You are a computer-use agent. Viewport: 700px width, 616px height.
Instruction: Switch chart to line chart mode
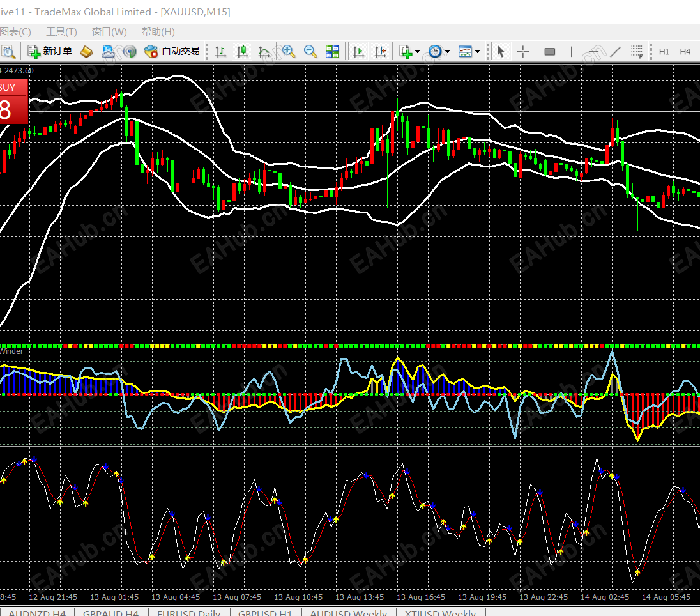264,52
